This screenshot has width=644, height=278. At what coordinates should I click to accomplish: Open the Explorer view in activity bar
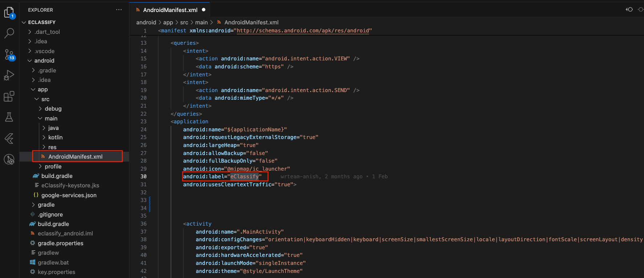pyautogui.click(x=9, y=13)
